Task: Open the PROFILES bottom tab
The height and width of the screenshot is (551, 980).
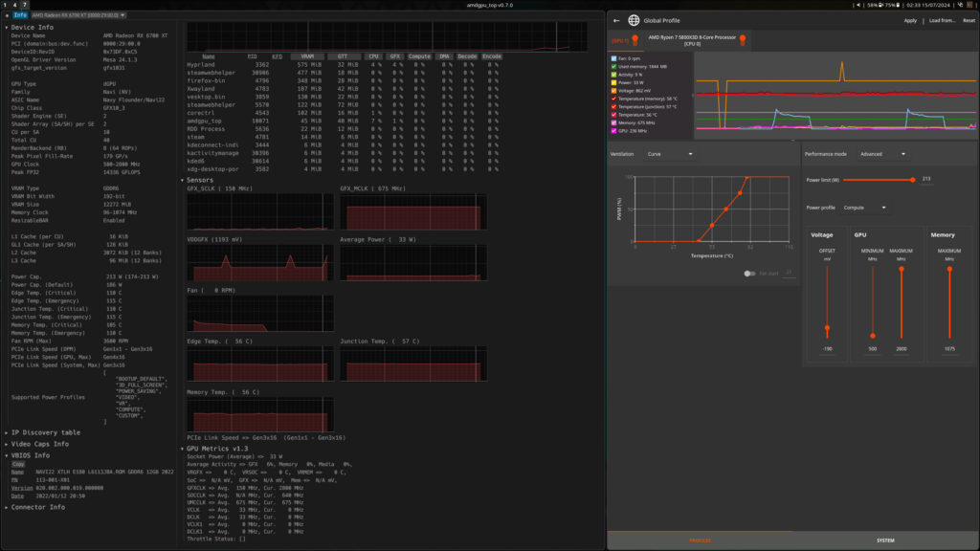Action: coord(700,540)
